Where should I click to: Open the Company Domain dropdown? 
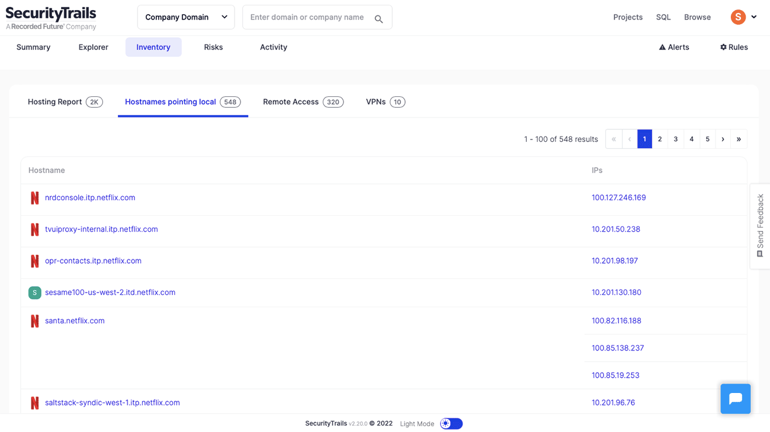point(186,17)
